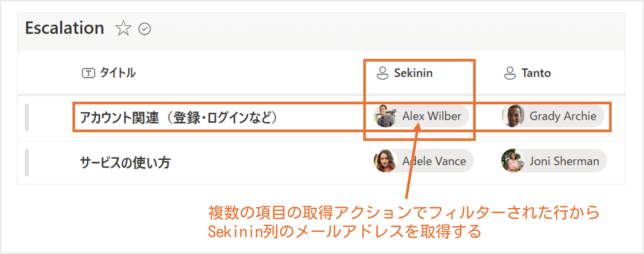Image resolution: width=644 pixels, height=254 pixels.
Task: Select the row handle for アカウント関連
Action: click(27, 117)
